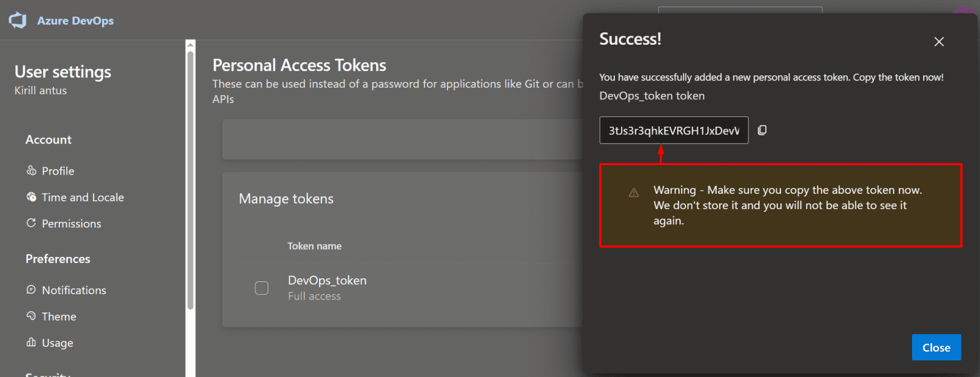Click the Permissions refresh icon
980x377 pixels.
pos(31,223)
